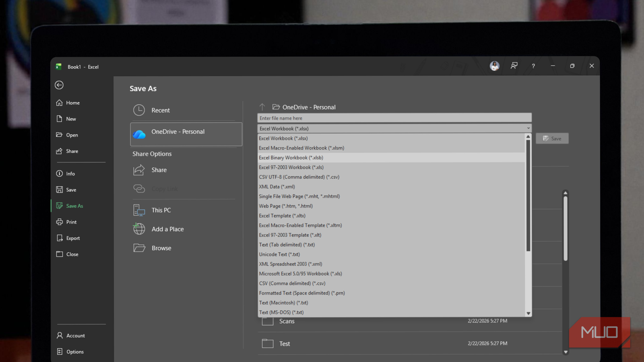Click the file name input field
644x362 pixels.
(x=394, y=118)
